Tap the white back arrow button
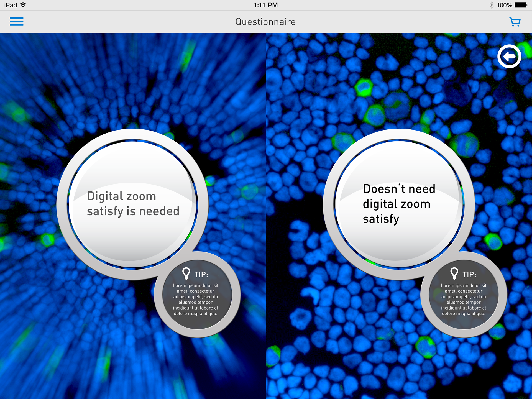Viewport: 532px width, 399px height. (x=509, y=56)
